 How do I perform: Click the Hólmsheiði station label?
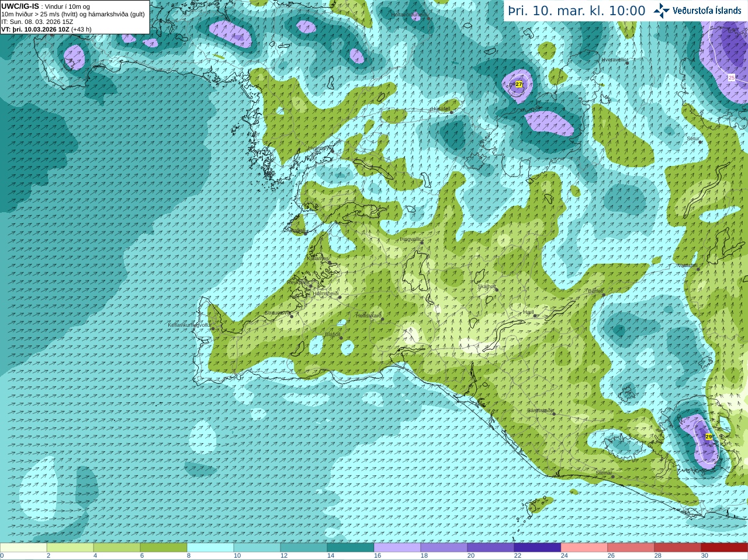pyautogui.click(x=325, y=293)
